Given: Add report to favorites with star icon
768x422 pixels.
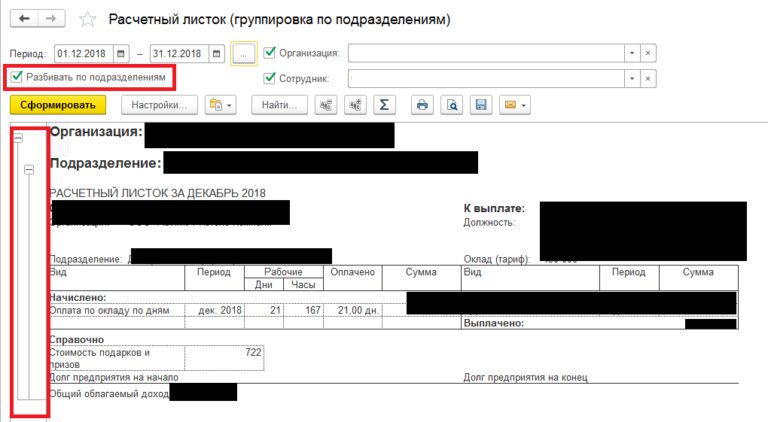Looking at the screenshot, I should click(88, 20).
